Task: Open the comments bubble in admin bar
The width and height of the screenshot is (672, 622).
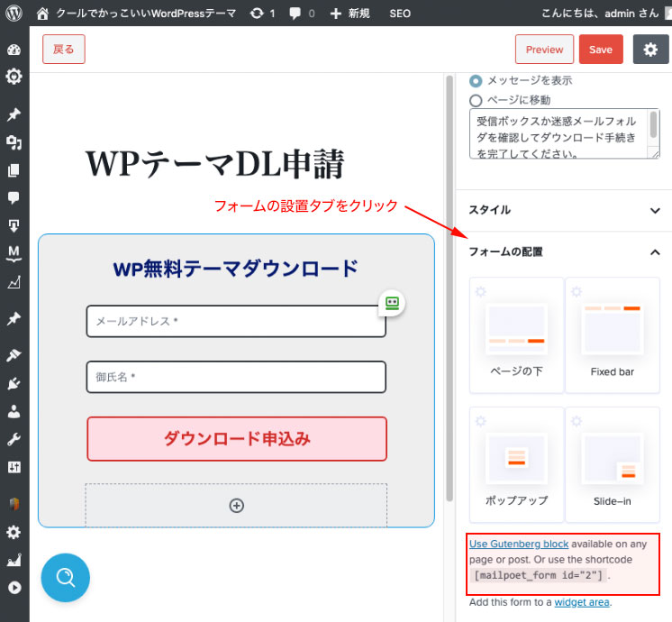Action: pos(302,14)
